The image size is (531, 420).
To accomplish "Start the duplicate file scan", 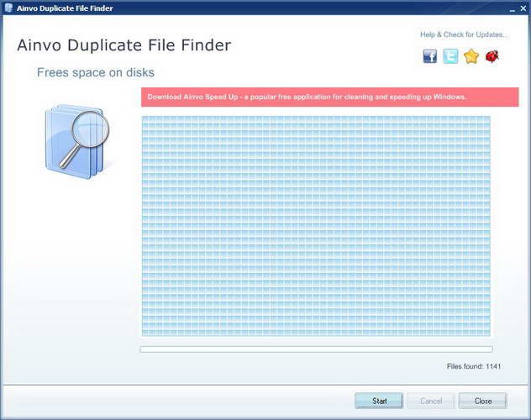I will (x=379, y=401).
